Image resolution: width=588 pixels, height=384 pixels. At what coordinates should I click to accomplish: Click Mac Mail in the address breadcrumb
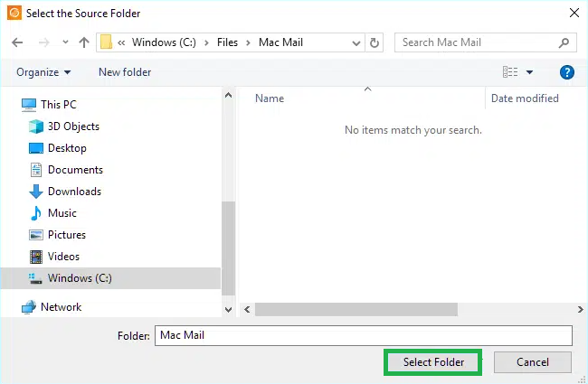280,42
